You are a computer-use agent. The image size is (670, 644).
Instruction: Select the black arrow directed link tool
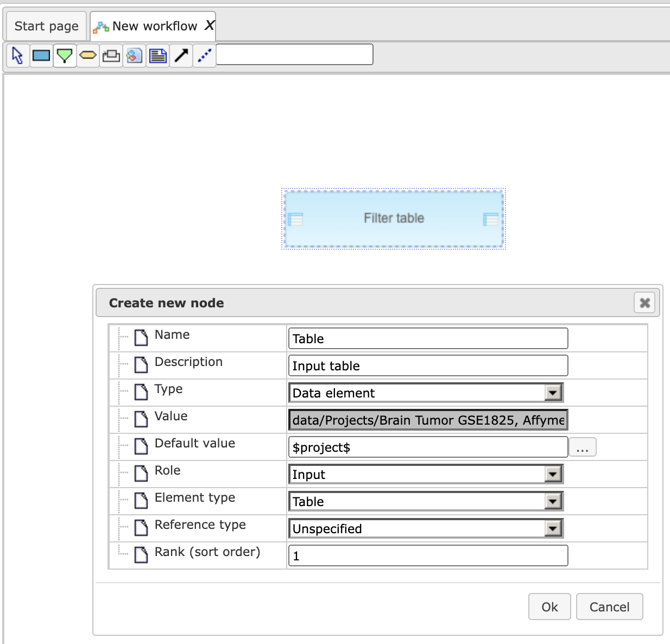pyautogui.click(x=181, y=55)
